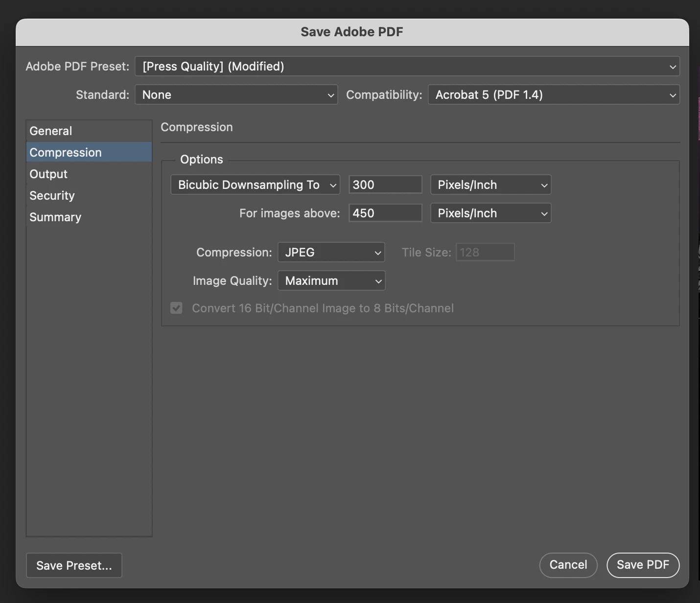Click the For images above field showing 450
This screenshot has width=700, height=603.
coord(385,213)
